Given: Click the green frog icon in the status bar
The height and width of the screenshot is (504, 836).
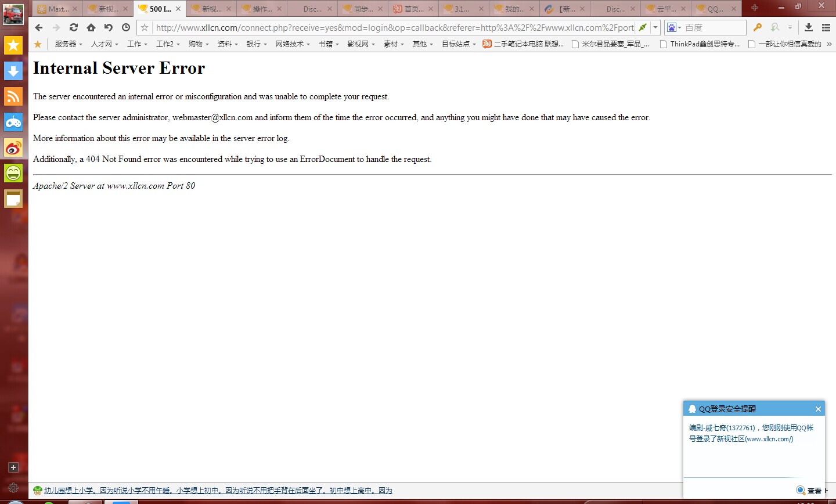Looking at the screenshot, I should pos(38,491).
